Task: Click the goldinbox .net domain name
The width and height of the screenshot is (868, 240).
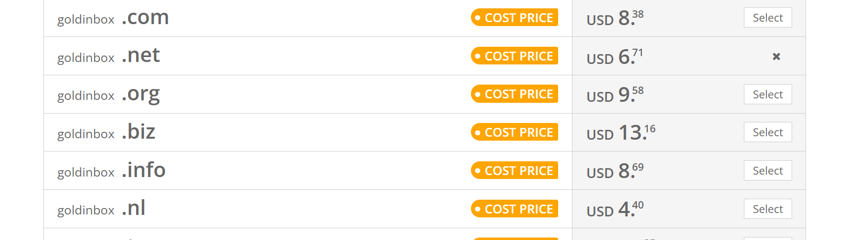Action: coord(108,56)
